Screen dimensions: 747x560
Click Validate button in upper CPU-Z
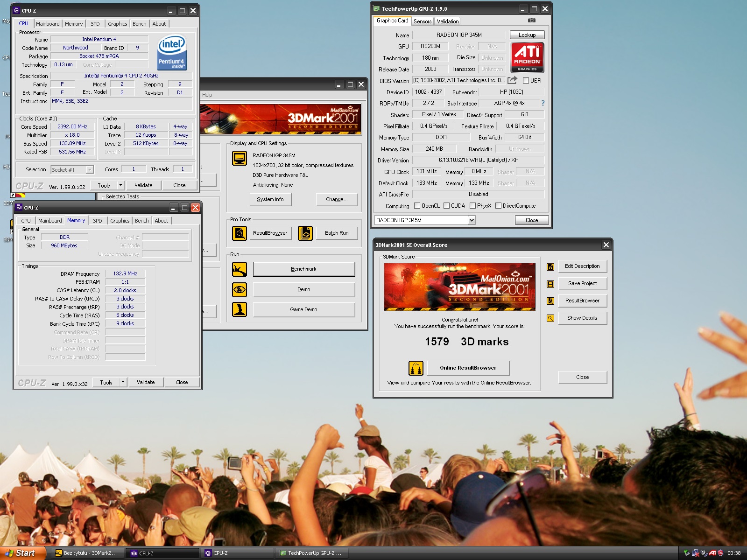(x=143, y=185)
